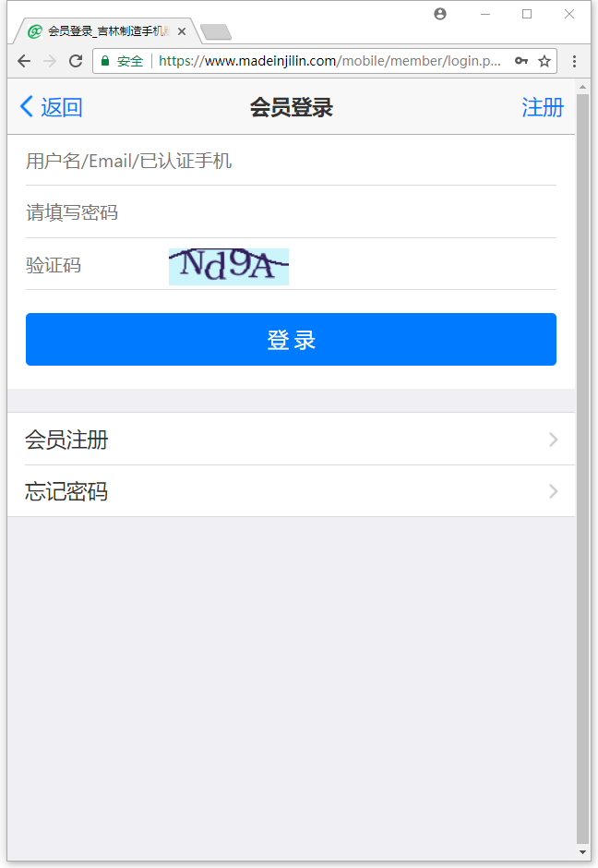Click the green secure lock icon
598x868 pixels.
coord(105,61)
